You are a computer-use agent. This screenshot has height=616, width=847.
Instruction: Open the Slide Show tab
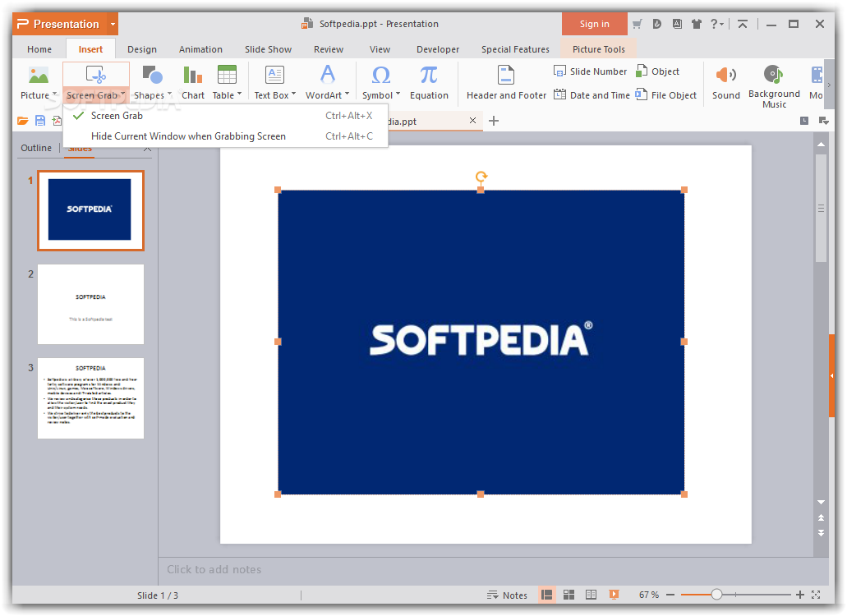268,49
